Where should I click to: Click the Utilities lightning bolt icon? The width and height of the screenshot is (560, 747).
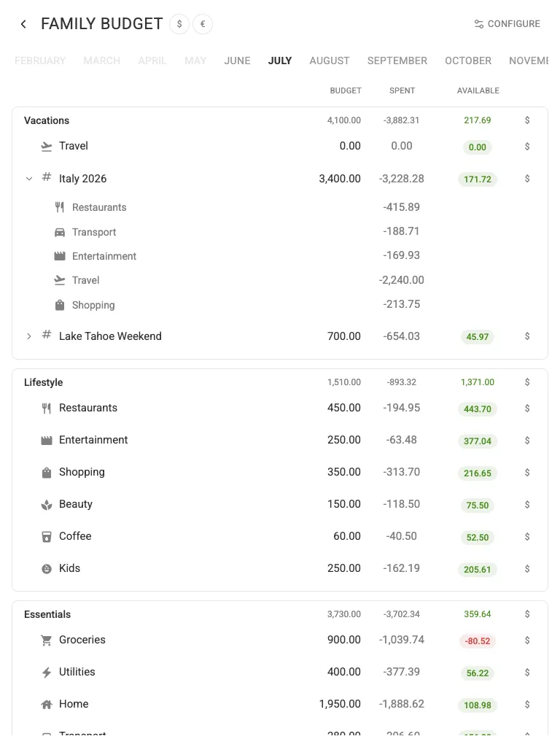pyautogui.click(x=46, y=672)
